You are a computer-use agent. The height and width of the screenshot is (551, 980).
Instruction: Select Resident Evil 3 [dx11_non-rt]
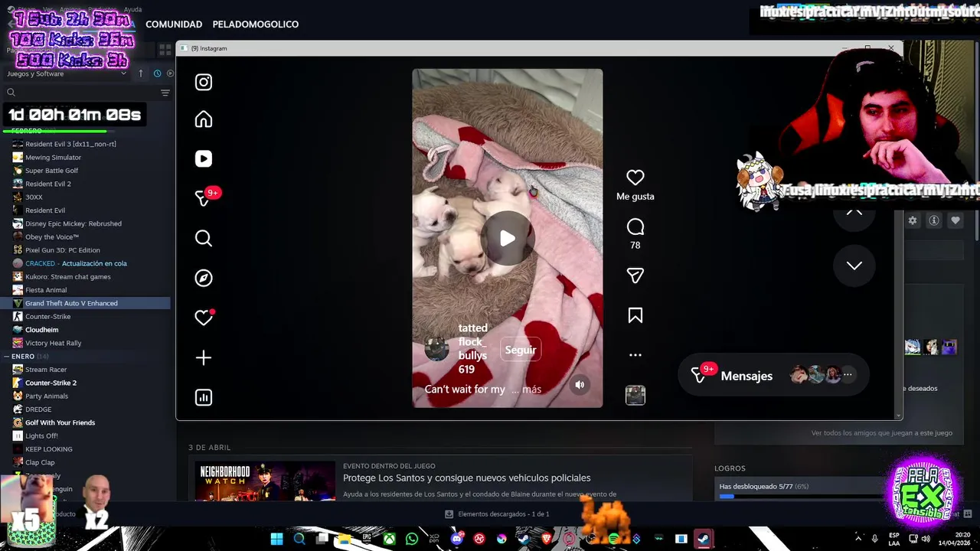point(70,144)
